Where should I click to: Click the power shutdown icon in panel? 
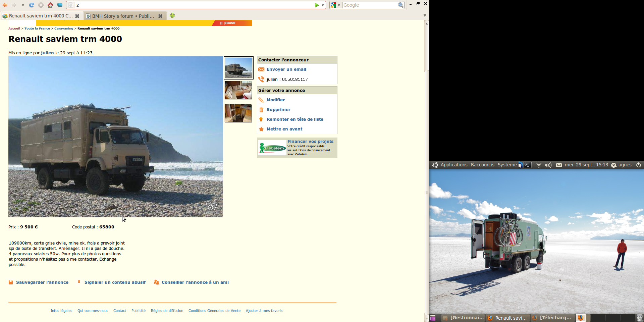639,165
